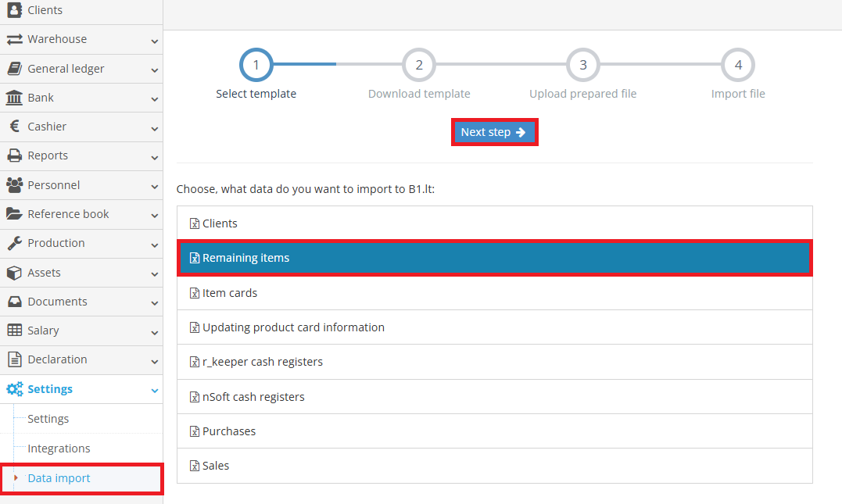This screenshot has height=504, width=842.
Task: Open the Clients module icon in sidebar
Action: pyautogui.click(x=13, y=9)
